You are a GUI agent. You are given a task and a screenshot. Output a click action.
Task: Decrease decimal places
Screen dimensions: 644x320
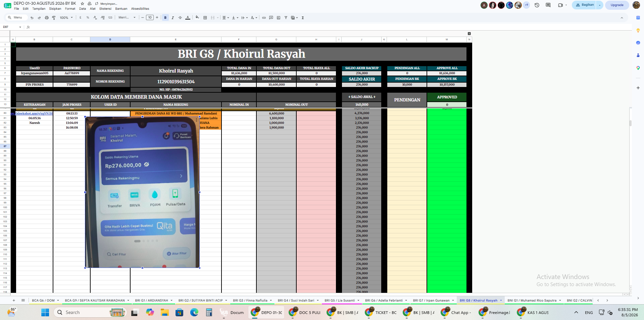click(95, 18)
